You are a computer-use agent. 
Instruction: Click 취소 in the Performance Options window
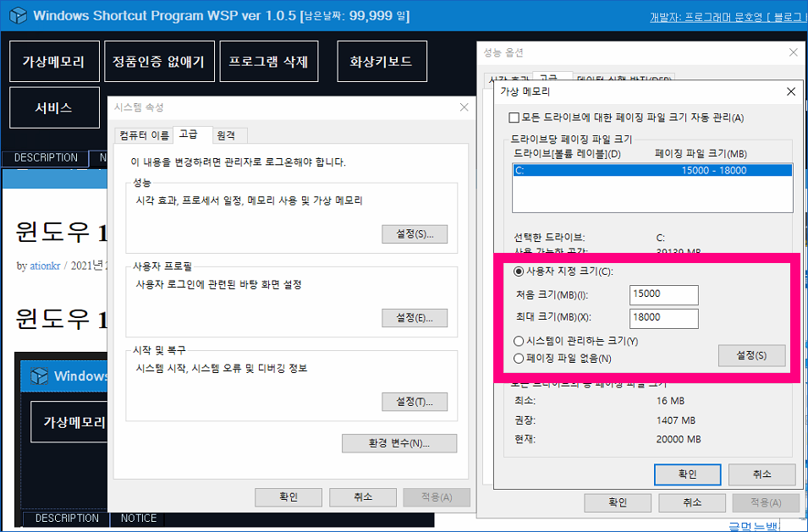pyautogui.click(x=692, y=502)
